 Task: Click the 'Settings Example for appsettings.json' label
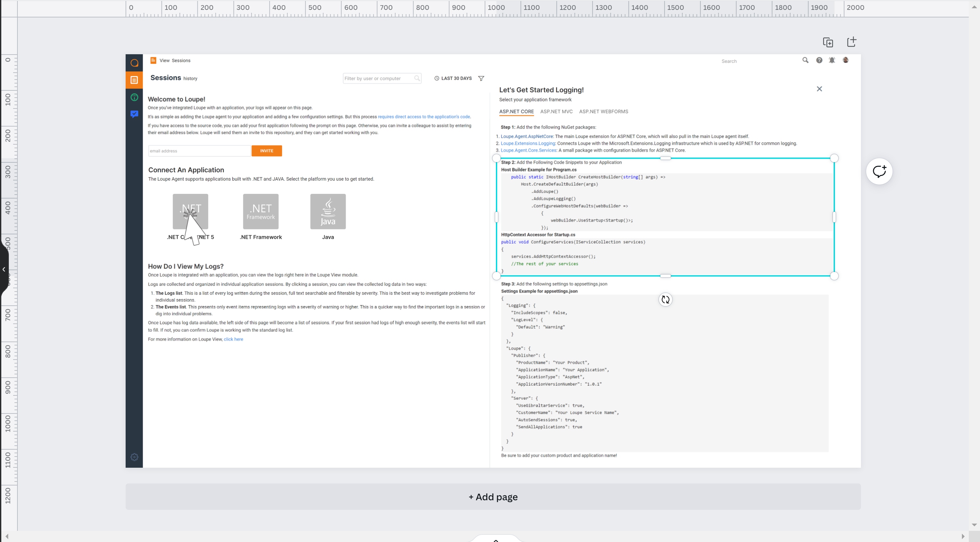tap(539, 291)
